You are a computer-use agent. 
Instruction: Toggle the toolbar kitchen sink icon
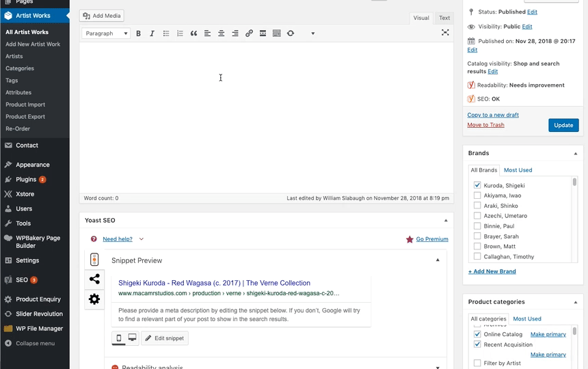tap(277, 33)
